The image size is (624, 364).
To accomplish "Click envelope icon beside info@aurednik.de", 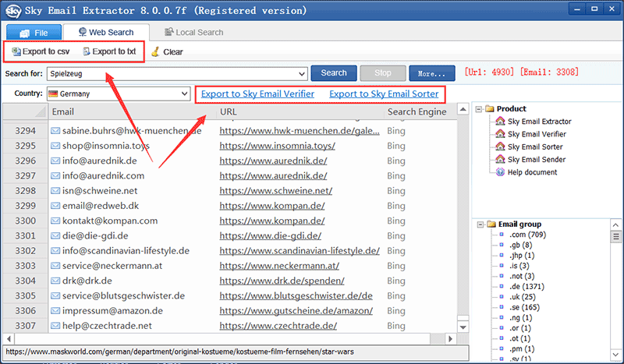I will coord(55,161).
